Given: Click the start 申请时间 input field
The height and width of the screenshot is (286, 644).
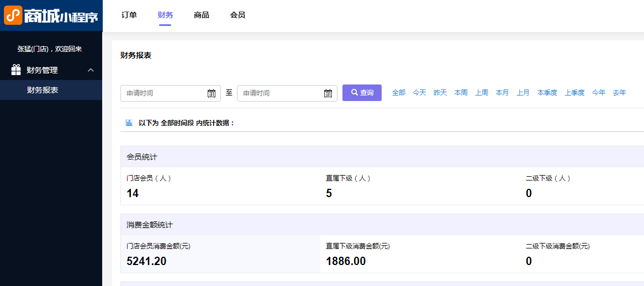Looking at the screenshot, I should pyautogui.click(x=171, y=93).
